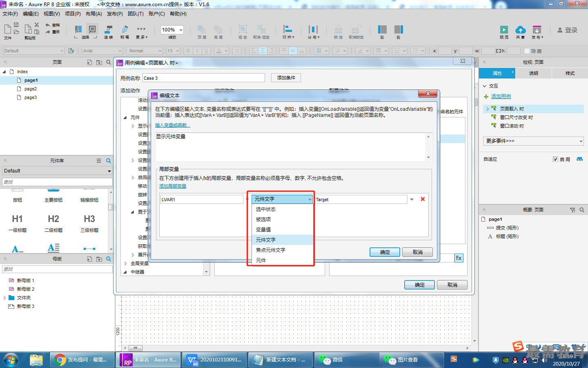Viewport: 588px width, 368px height.
Task: Select the 连接 connector tool
Action: click(x=109, y=29)
